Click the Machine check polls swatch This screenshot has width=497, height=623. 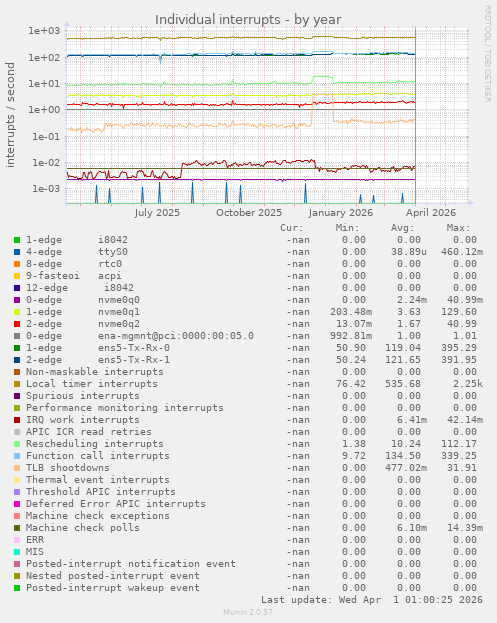tap(17, 528)
